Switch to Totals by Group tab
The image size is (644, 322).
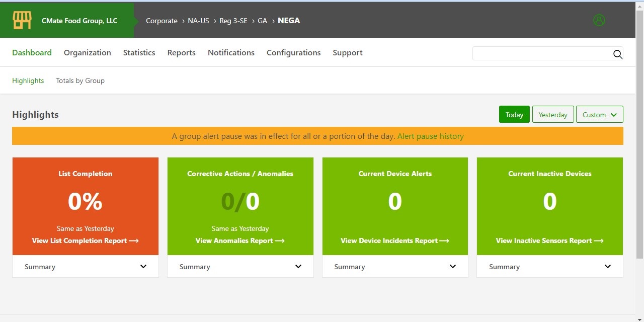pyautogui.click(x=80, y=80)
